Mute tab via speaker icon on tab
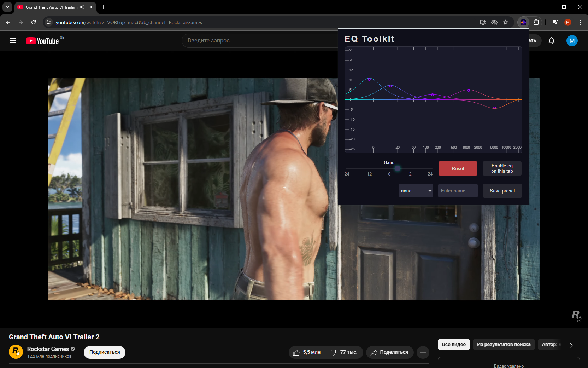588x368 pixels. pyautogui.click(x=82, y=7)
